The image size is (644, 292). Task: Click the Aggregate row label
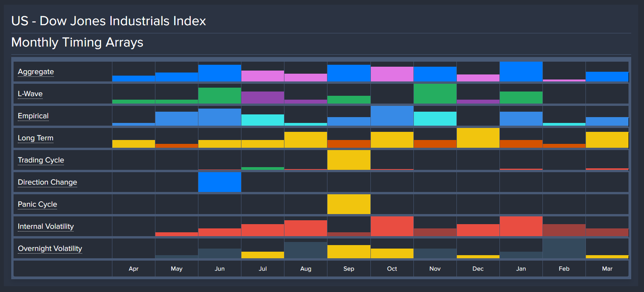pyautogui.click(x=36, y=72)
